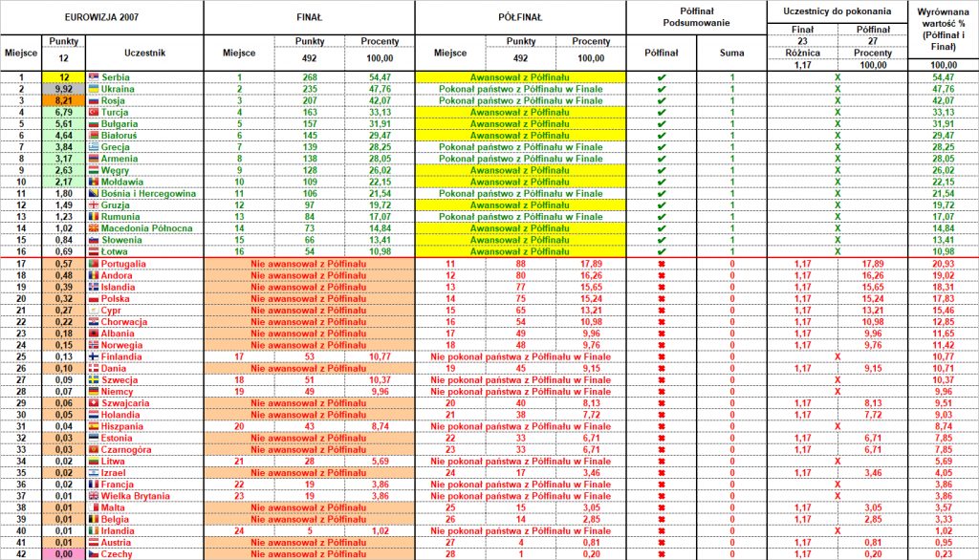Click the Rosja flag icon
Screen dimensions: 979x560
pyautogui.click(x=94, y=100)
